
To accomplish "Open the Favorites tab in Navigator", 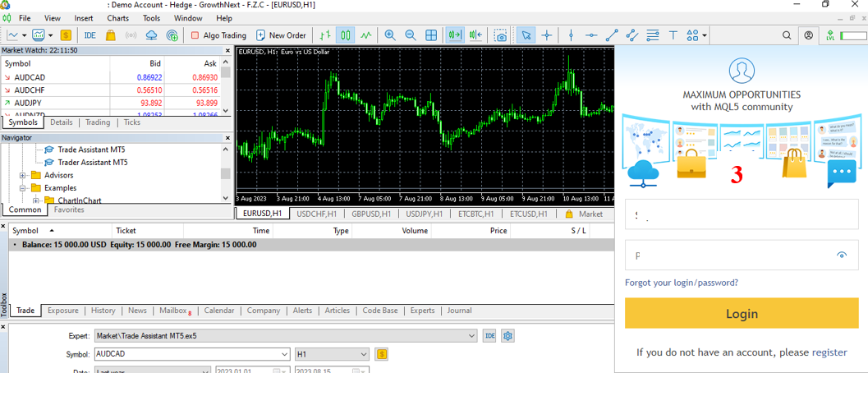I will [69, 210].
